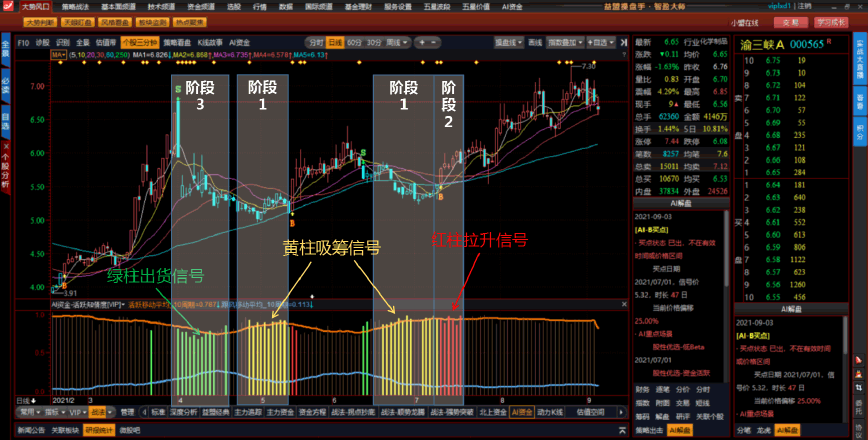Switch chart period to 60分

pos(354,43)
